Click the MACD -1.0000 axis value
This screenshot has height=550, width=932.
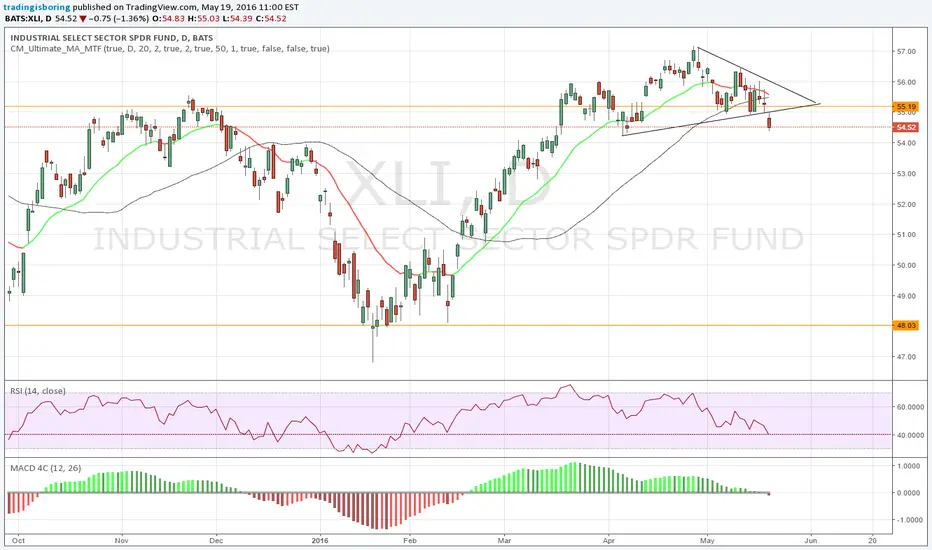point(908,520)
